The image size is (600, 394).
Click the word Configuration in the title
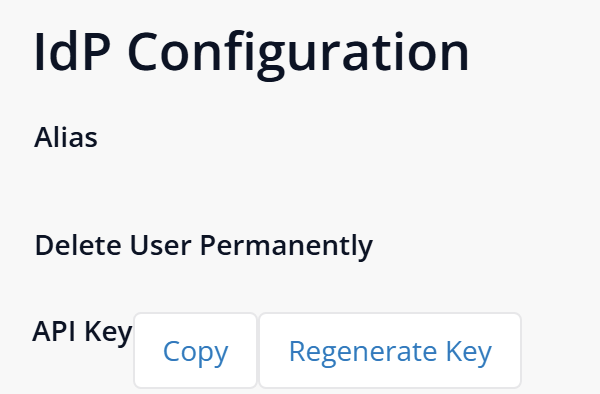pos(298,55)
